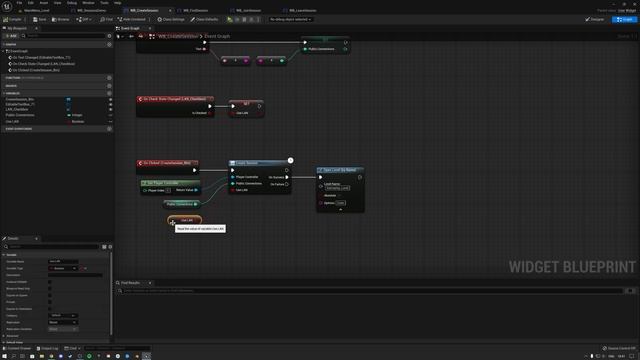
Task: Open Details panel property matrix icon
Action: [104, 247]
